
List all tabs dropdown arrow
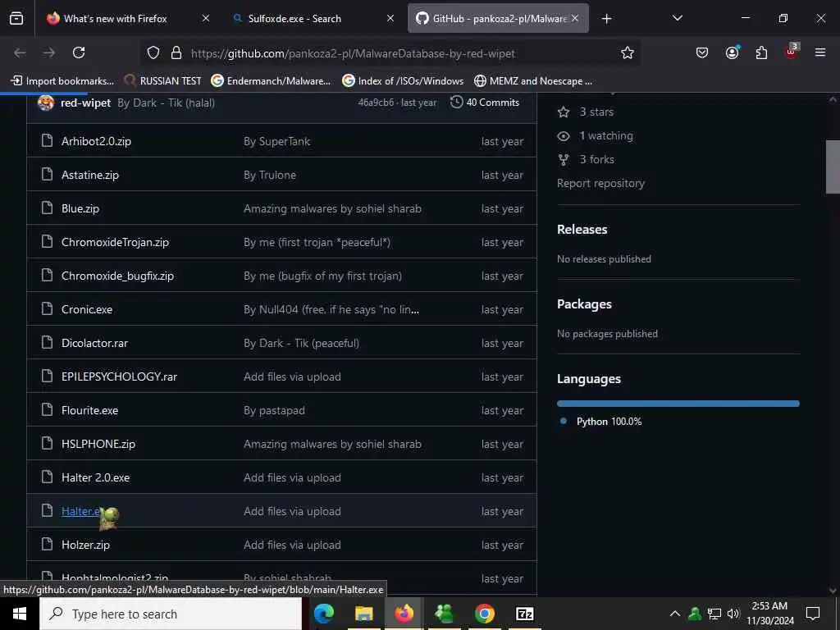point(677,19)
